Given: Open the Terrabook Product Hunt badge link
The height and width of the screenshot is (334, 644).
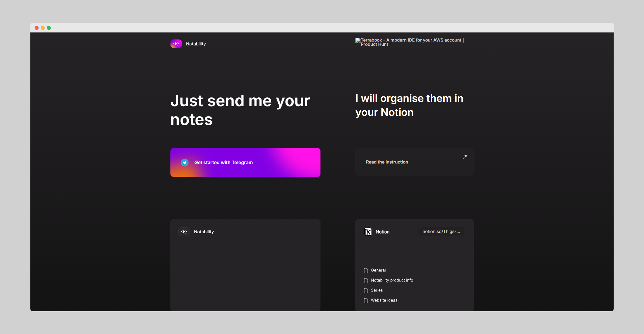Looking at the screenshot, I should pyautogui.click(x=409, y=42).
